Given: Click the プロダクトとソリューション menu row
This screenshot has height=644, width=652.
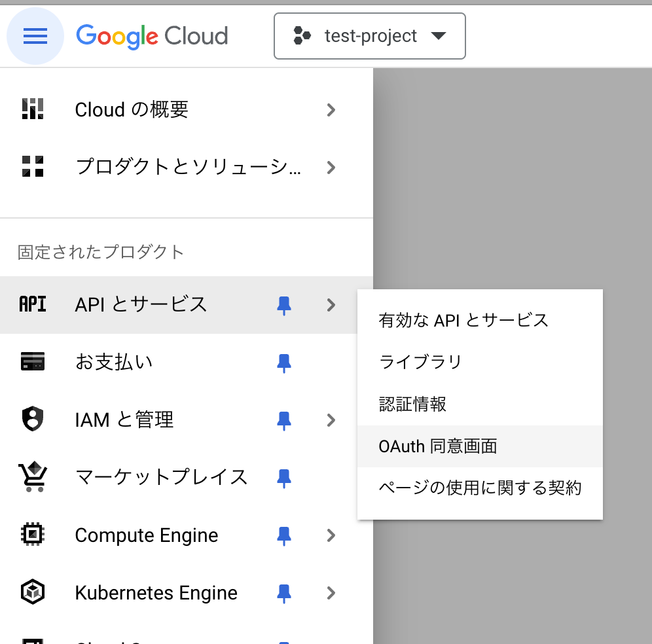Looking at the screenshot, I should point(189,168).
